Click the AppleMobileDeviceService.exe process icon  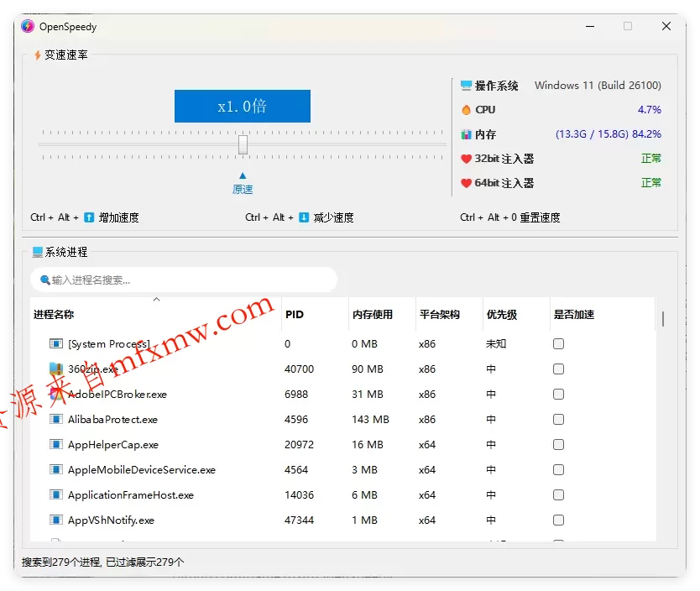click(55, 469)
